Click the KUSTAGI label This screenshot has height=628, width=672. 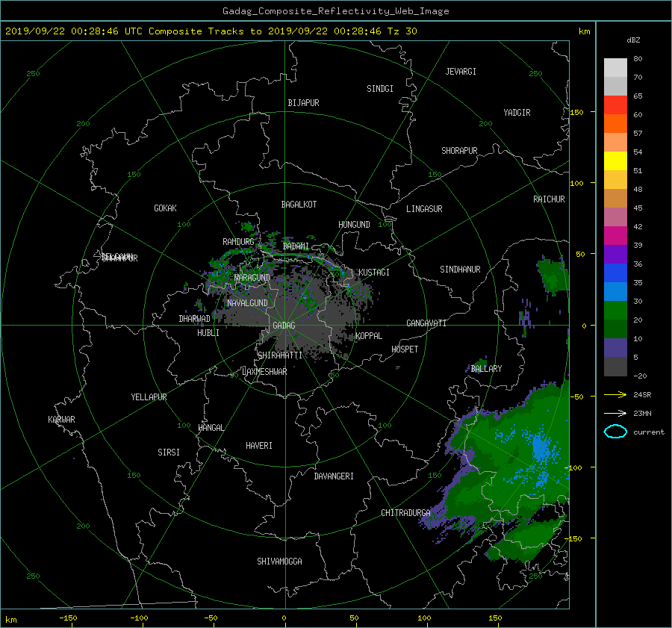tap(374, 273)
